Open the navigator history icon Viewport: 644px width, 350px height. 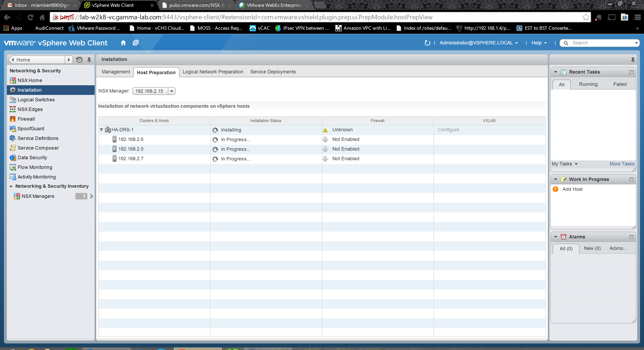pos(79,60)
